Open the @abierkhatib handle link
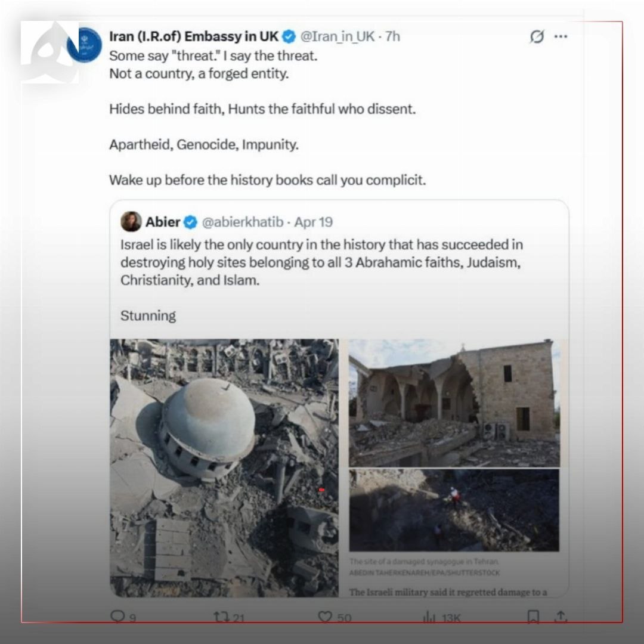The height and width of the screenshot is (644, 644). click(x=242, y=222)
